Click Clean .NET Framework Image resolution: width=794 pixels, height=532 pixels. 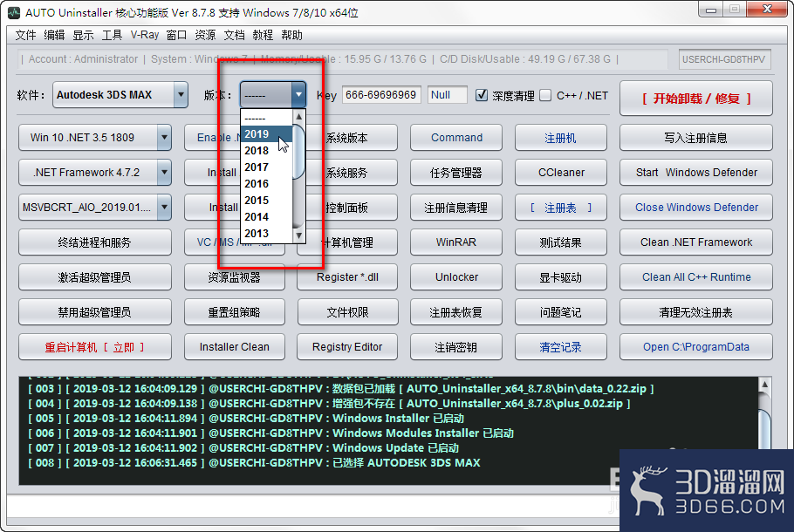click(696, 242)
